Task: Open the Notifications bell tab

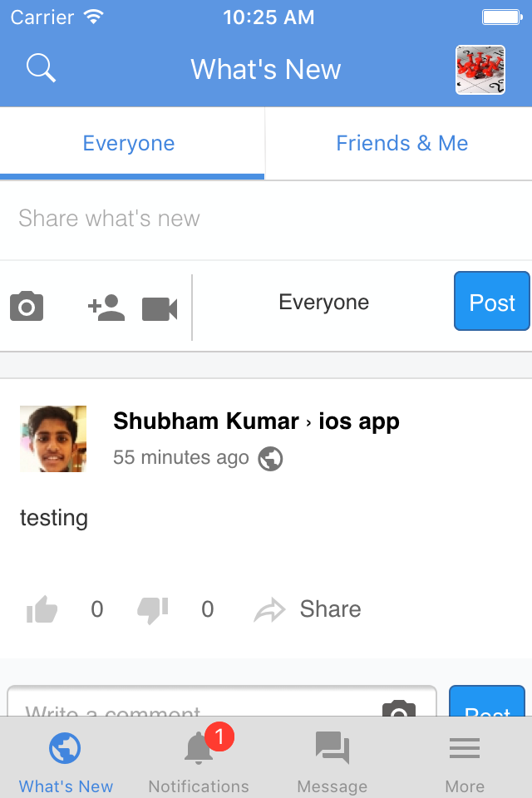Action: 199,758
